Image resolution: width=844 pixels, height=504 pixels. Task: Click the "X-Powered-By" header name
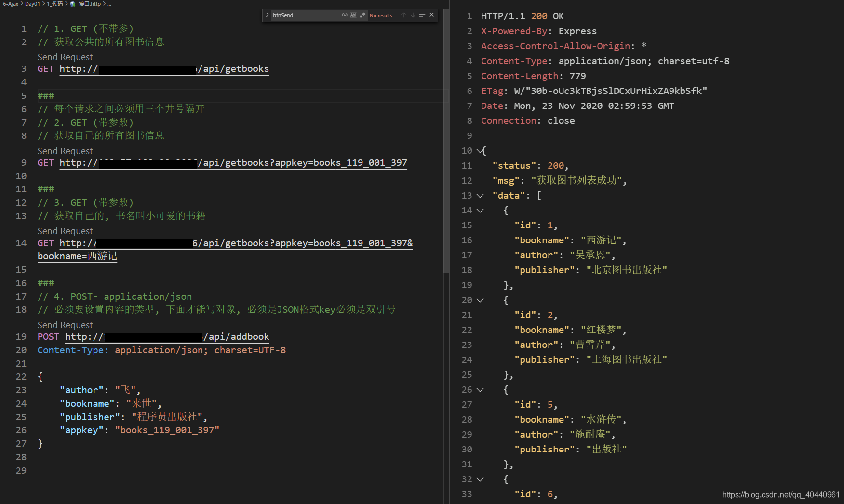[x=514, y=31]
